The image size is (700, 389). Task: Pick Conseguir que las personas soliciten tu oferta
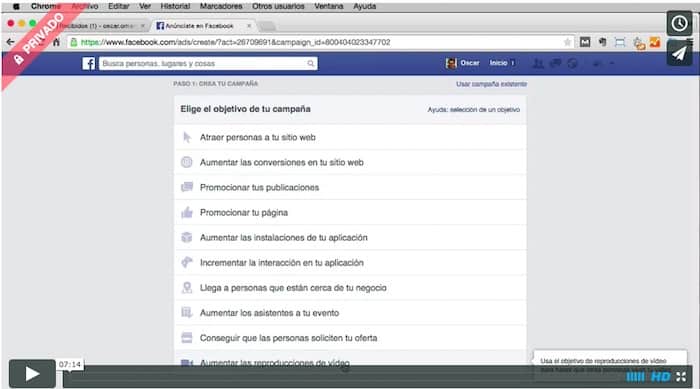[350, 338]
